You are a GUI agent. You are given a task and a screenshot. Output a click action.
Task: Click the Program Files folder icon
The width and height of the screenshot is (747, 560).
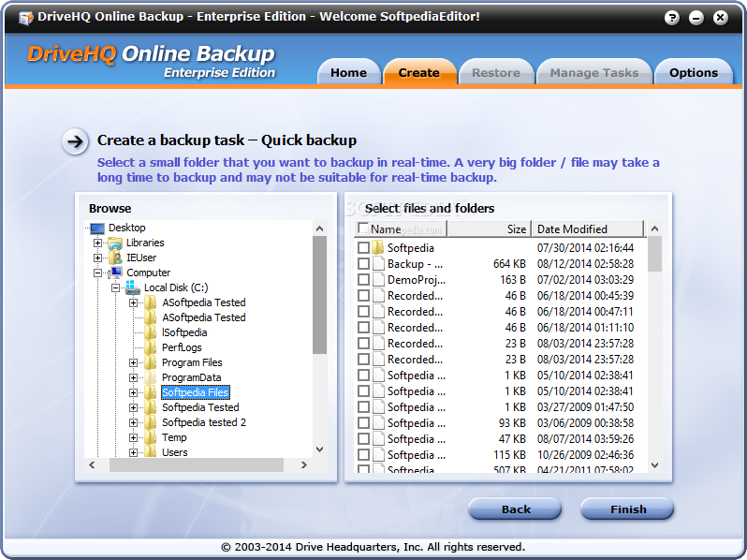pyautogui.click(x=150, y=362)
